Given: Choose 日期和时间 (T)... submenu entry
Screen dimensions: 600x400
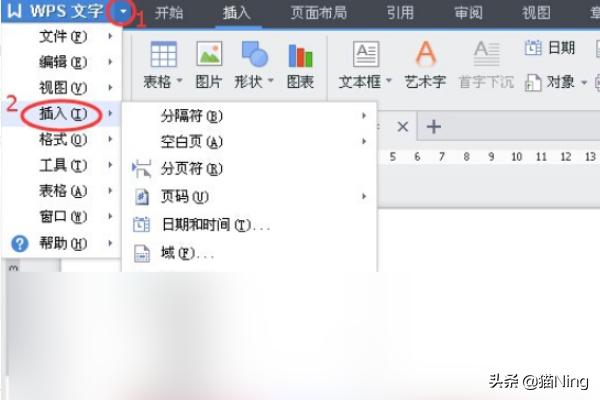Looking at the screenshot, I should pyautogui.click(x=249, y=225).
